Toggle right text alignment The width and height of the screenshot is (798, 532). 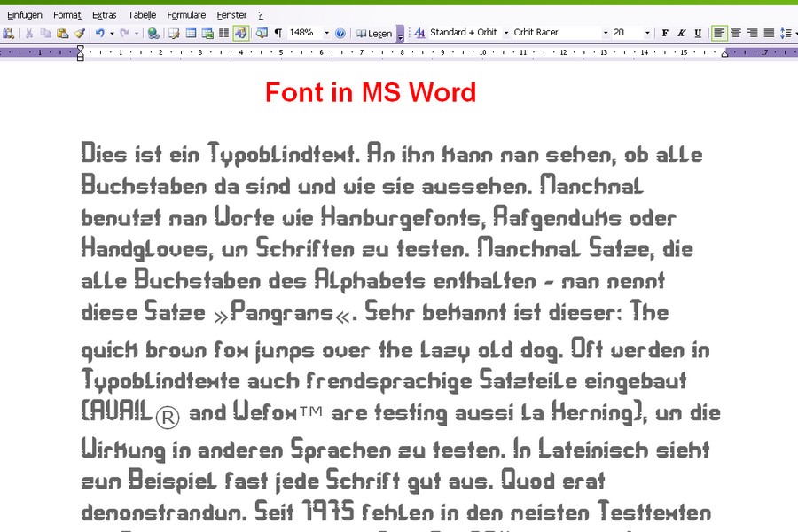[x=752, y=34]
